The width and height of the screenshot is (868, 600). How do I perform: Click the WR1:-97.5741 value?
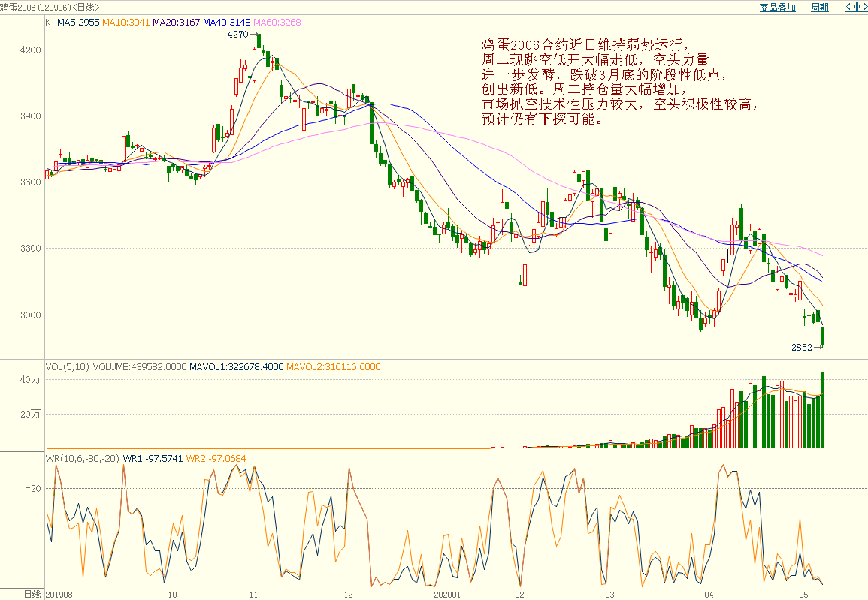point(153,458)
